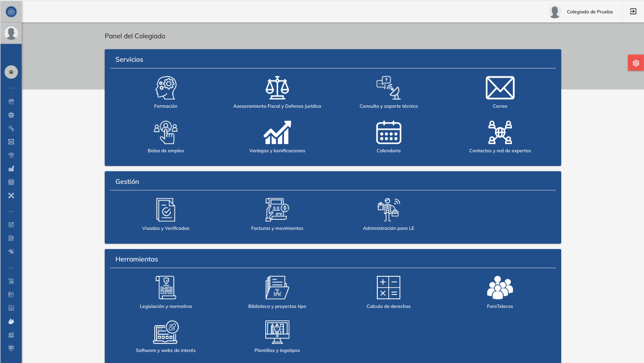
Task: Select the home icon in sidebar
Action: pyautogui.click(x=11, y=72)
